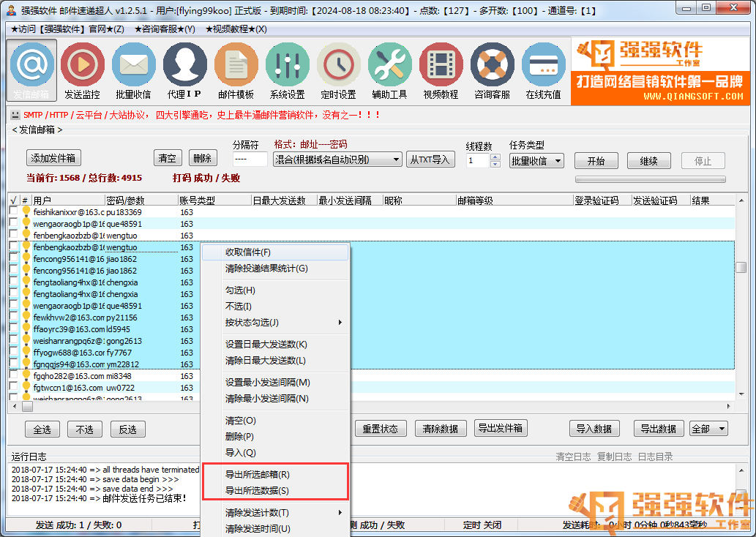Increase the 线程数 thread count stepper
The image size is (756, 537).
(495, 157)
